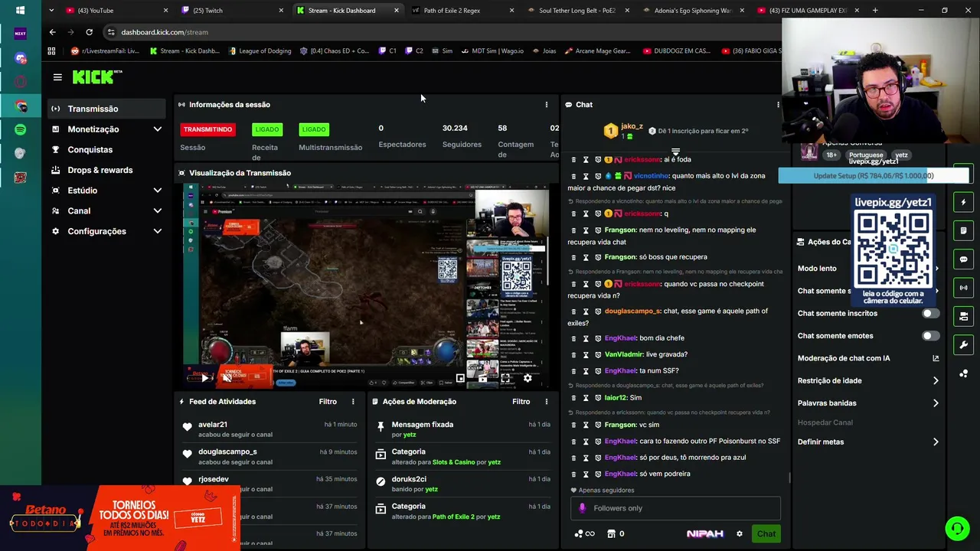Click the Update Setup donation progress bar

[x=873, y=176]
